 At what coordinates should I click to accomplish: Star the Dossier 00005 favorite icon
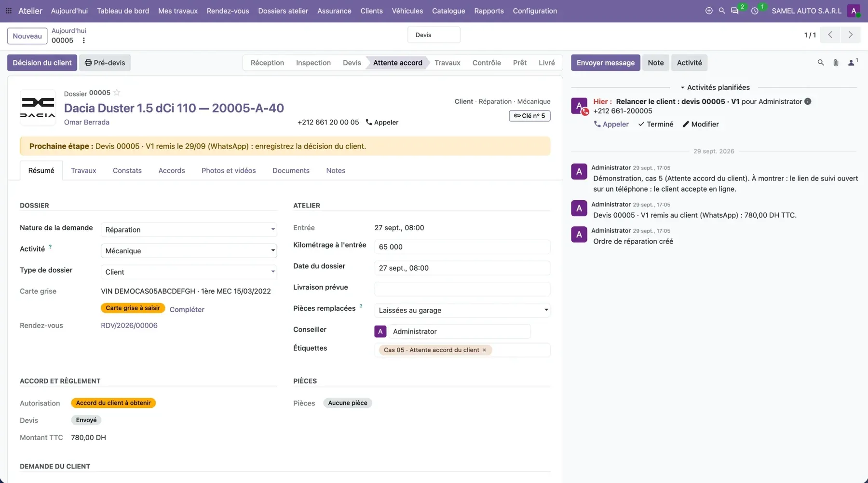click(117, 92)
